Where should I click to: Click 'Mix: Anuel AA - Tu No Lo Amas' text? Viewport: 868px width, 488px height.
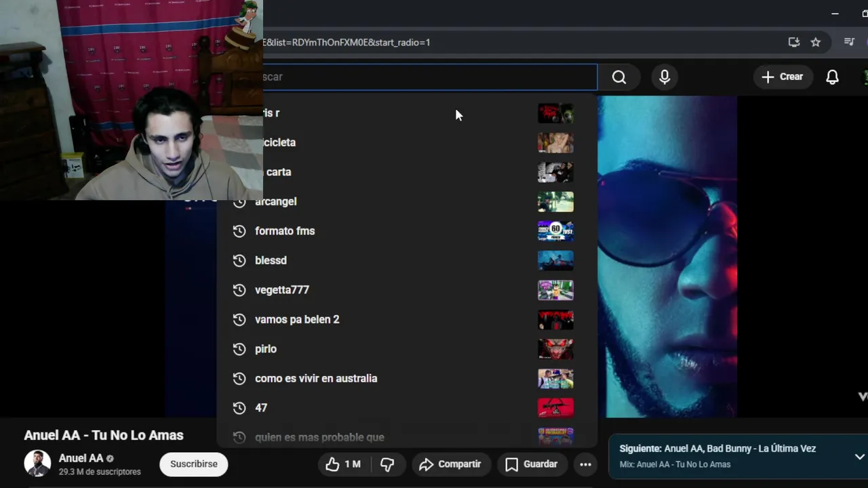675,464
